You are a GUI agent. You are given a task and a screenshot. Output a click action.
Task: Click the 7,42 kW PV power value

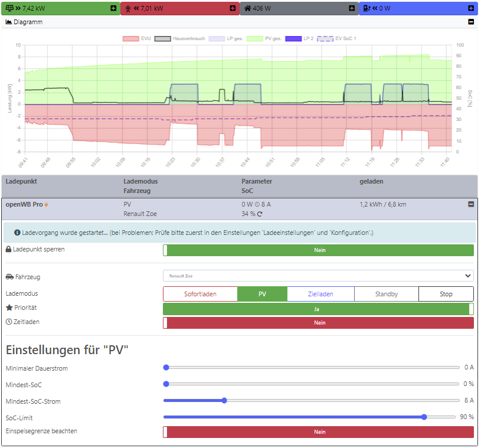click(x=34, y=8)
